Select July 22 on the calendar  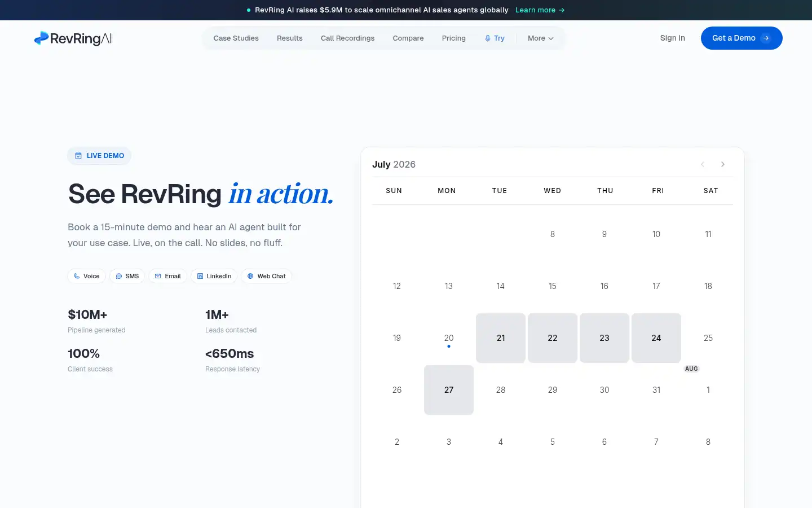point(553,338)
